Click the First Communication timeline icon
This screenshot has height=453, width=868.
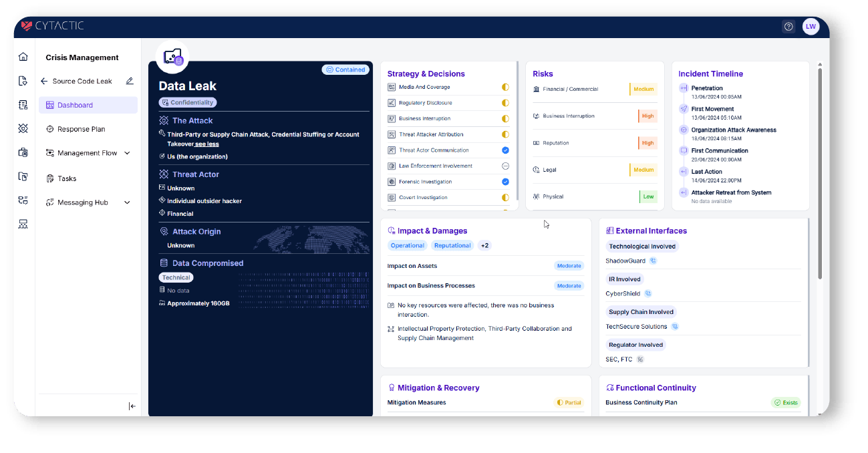coord(684,150)
